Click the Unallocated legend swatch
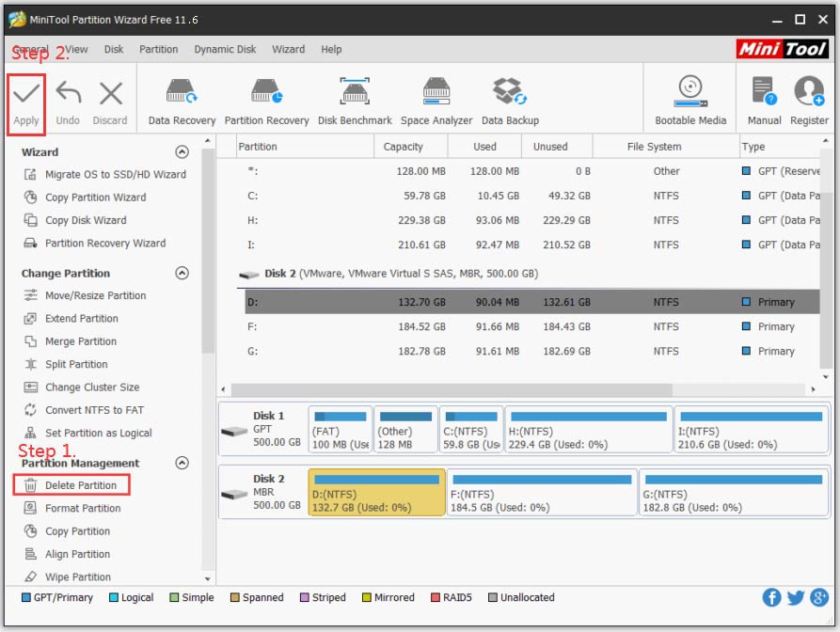The height and width of the screenshot is (632, 840). pos(489,597)
